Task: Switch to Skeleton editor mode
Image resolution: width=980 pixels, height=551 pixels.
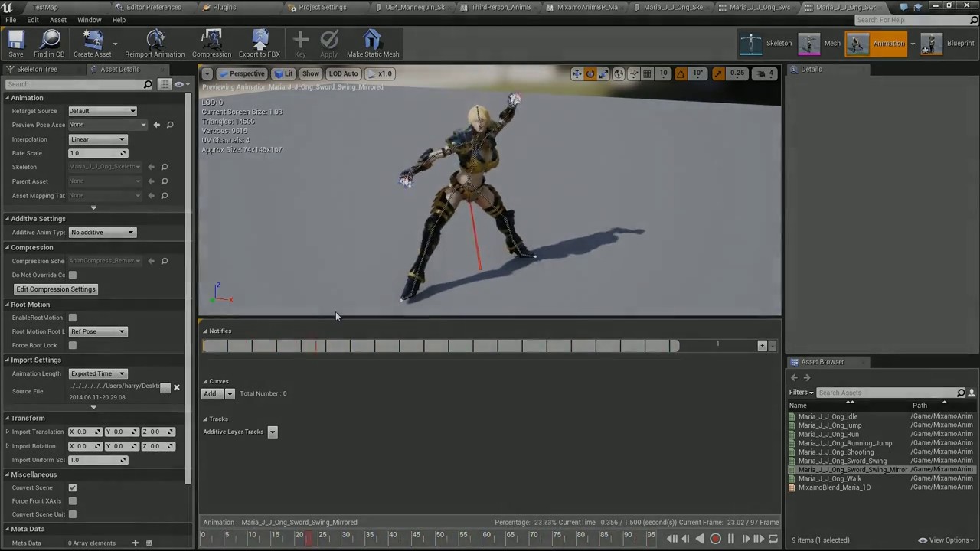Action: tap(766, 44)
